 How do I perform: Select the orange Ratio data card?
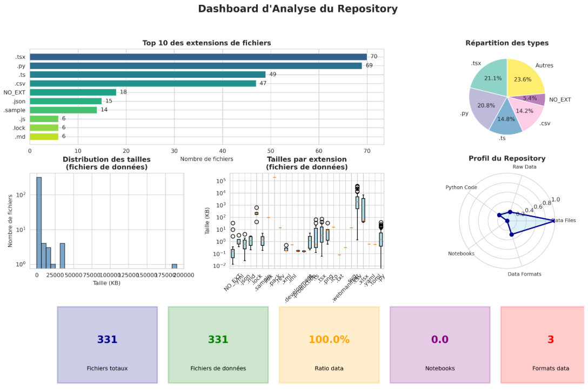(329, 345)
